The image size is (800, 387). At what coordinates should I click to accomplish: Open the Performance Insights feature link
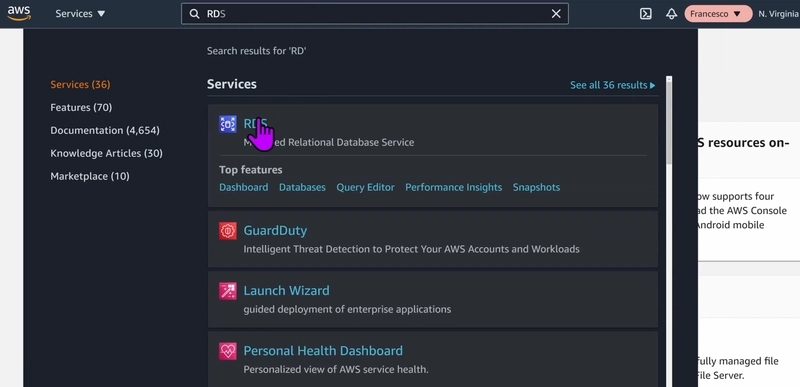(454, 187)
